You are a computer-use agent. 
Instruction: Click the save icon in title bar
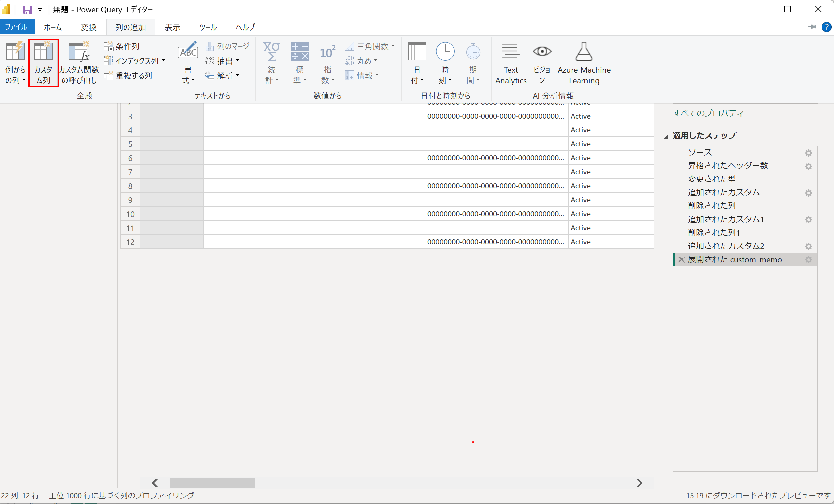pos(27,9)
